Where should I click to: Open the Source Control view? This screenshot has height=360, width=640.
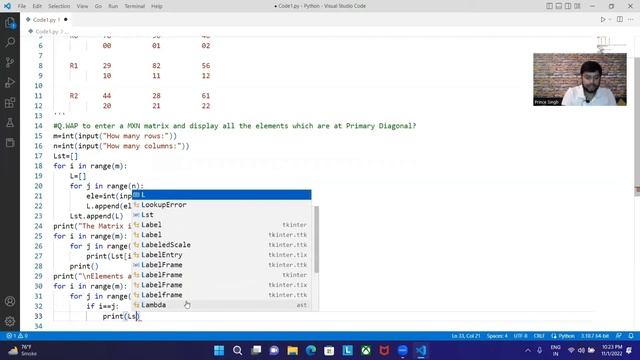[x=10, y=62]
